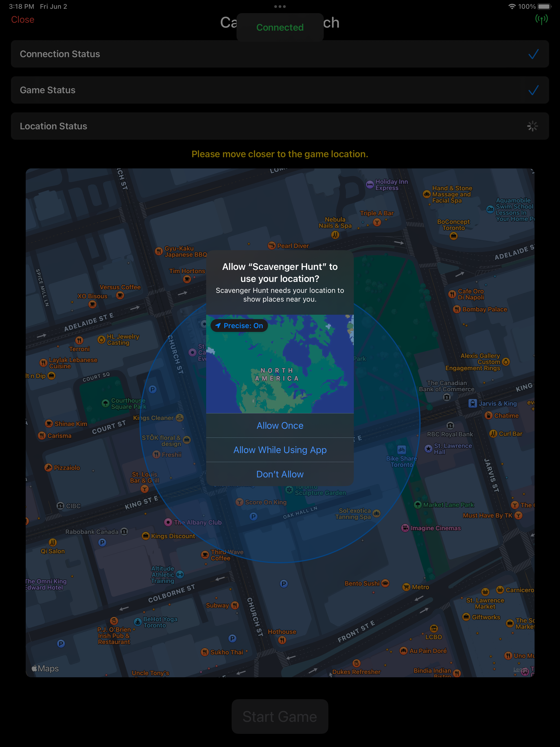Tap the Tim Hortons cafe pin
This screenshot has height=747, width=560.
pyautogui.click(x=187, y=279)
